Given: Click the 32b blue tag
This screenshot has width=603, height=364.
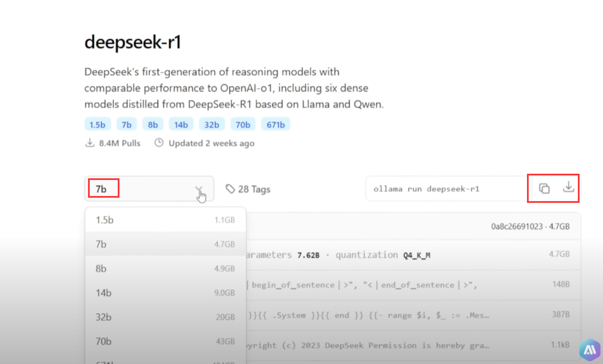Looking at the screenshot, I should (211, 125).
